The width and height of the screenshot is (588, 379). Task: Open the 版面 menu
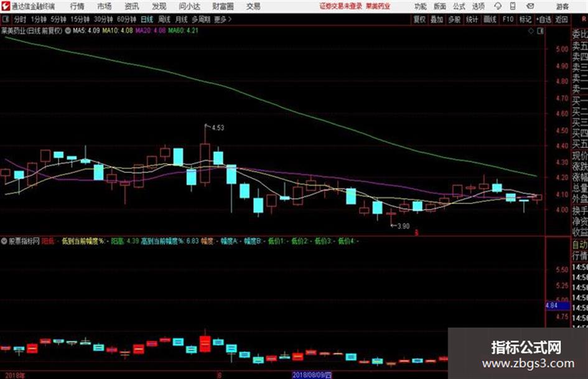click(440, 6)
